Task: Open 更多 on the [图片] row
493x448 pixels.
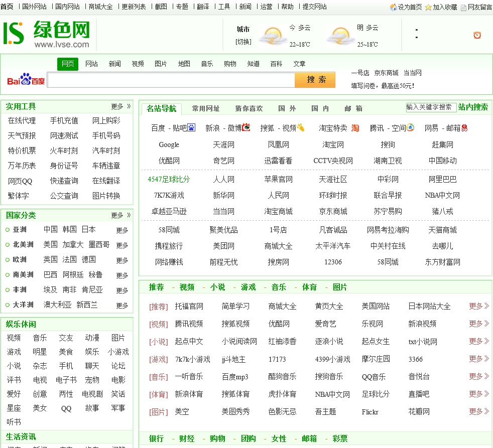Action: [x=479, y=411]
